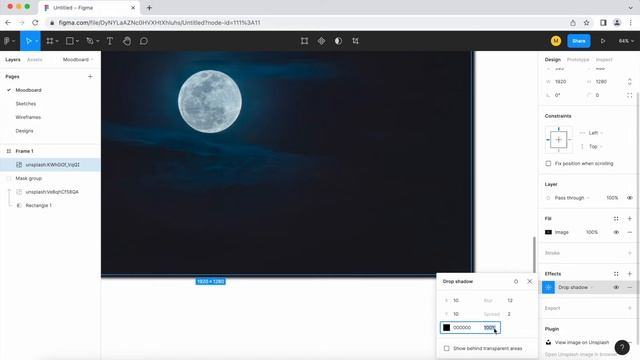Open horizontal constraint Left dropdown
This screenshot has width=640, height=360.
[596, 133]
